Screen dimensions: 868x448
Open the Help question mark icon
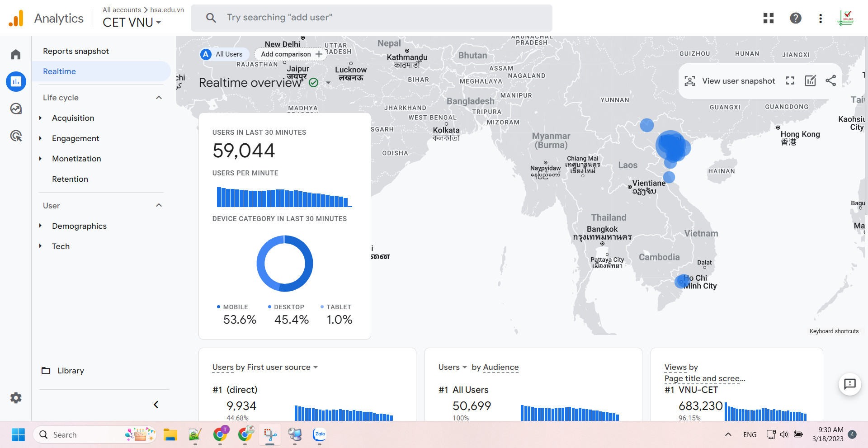[x=796, y=18]
